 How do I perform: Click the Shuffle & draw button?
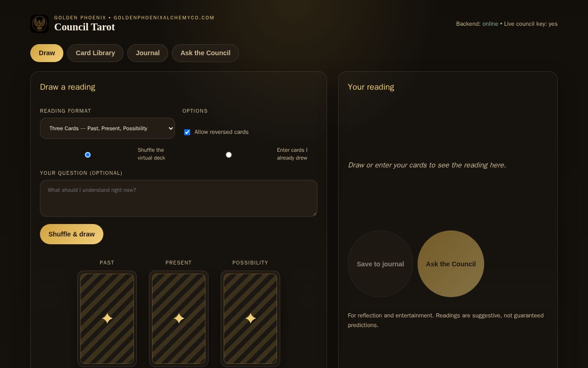72,234
